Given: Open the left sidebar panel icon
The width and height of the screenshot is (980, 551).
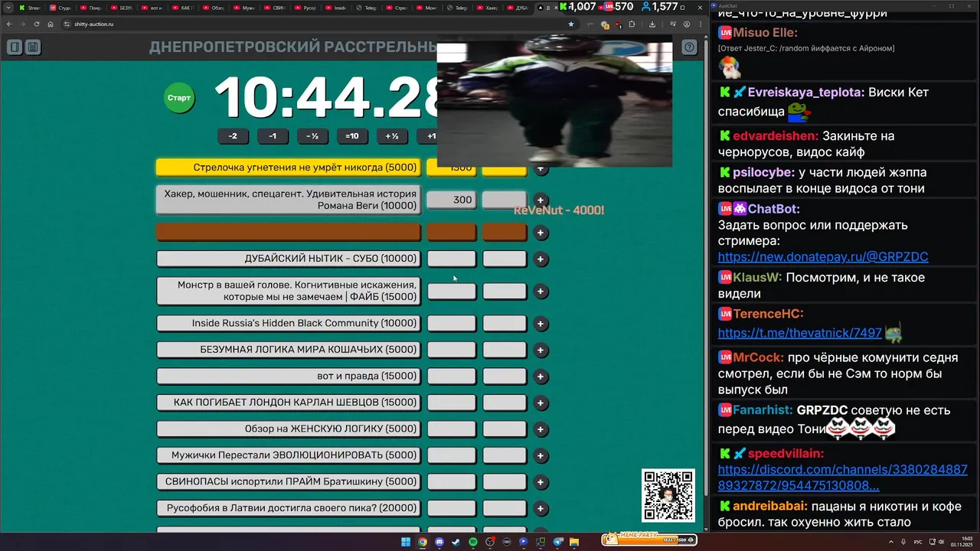Looking at the screenshot, I should click(15, 47).
